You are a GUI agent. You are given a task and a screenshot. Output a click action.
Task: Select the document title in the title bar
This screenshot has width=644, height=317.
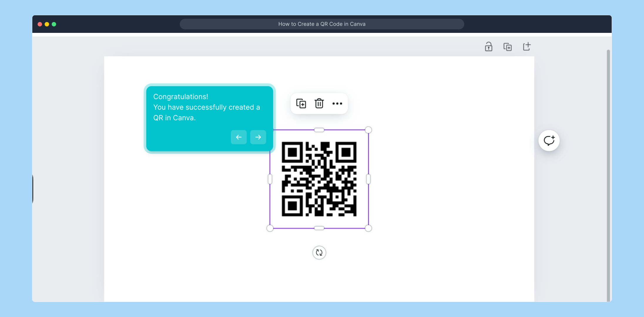[x=322, y=24]
